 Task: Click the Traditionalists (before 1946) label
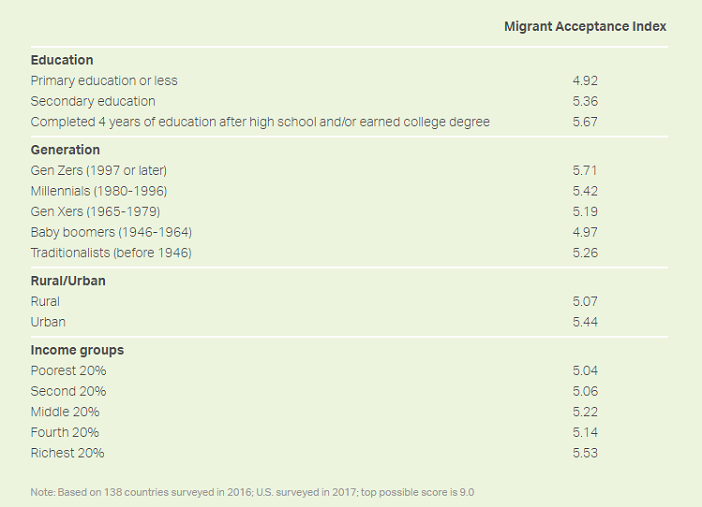coord(111,253)
